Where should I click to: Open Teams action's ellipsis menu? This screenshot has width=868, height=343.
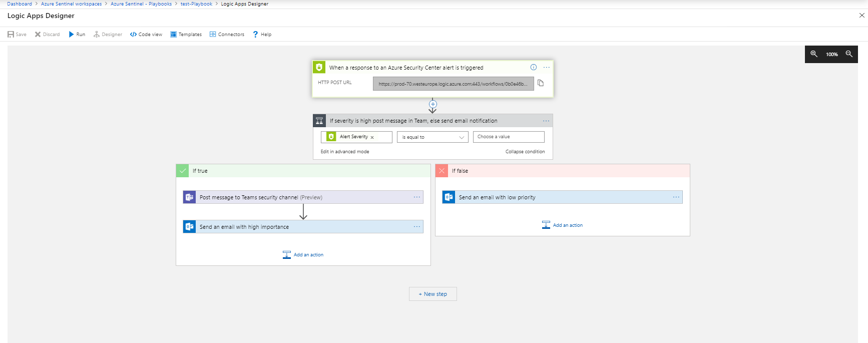(x=417, y=197)
